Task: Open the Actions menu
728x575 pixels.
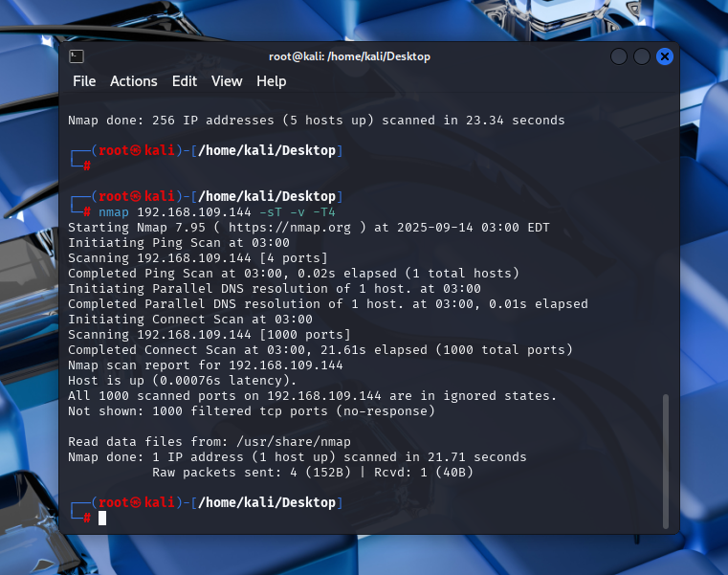Action: (x=133, y=81)
